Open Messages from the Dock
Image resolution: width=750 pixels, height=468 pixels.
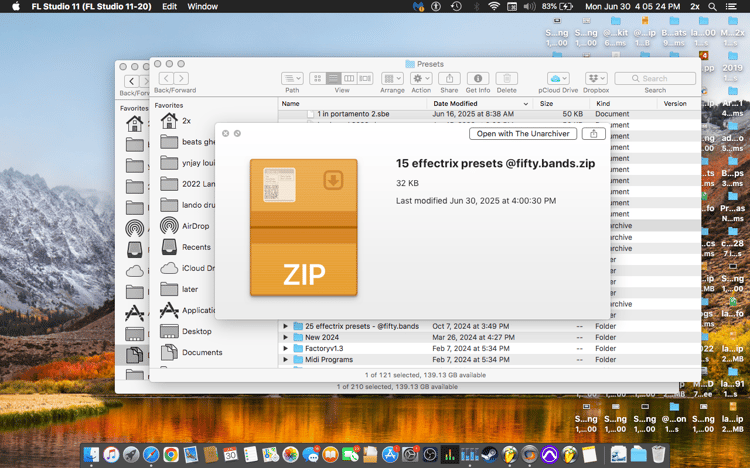(311, 454)
